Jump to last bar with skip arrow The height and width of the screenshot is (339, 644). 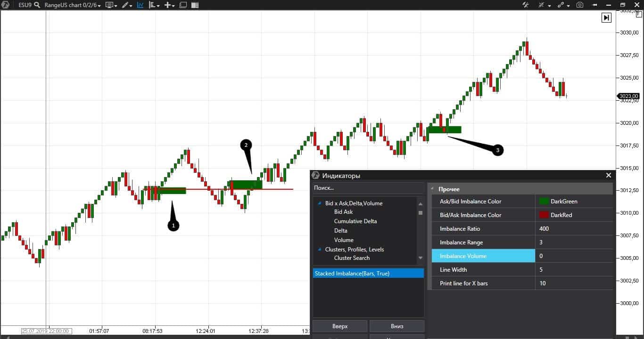[606, 18]
